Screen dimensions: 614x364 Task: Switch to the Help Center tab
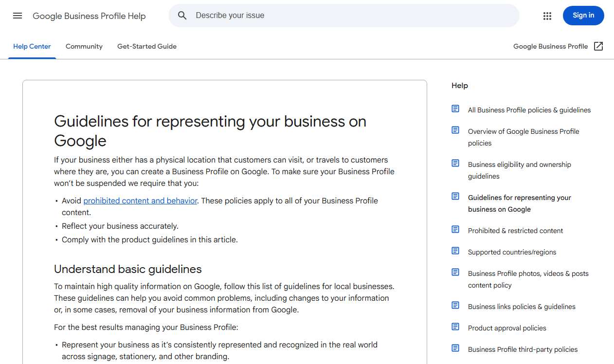coord(32,47)
